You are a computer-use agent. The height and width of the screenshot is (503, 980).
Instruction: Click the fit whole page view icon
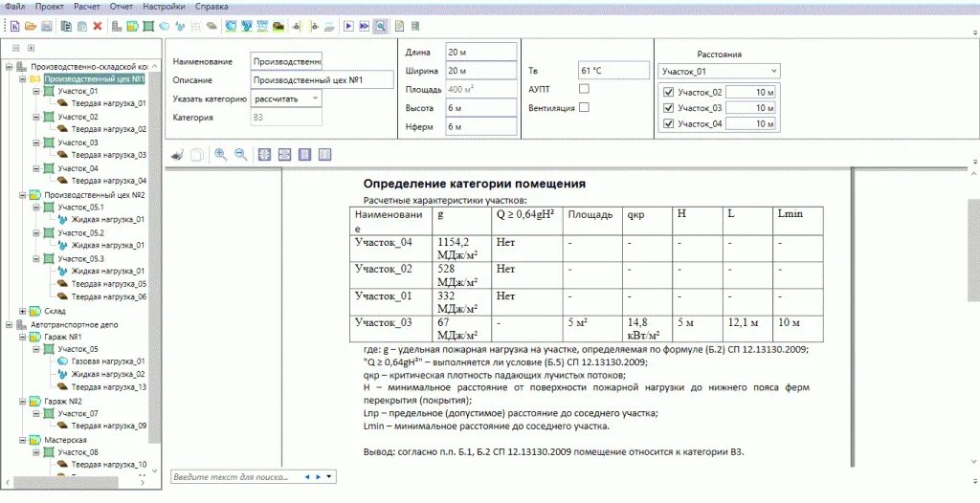pos(264,154)
